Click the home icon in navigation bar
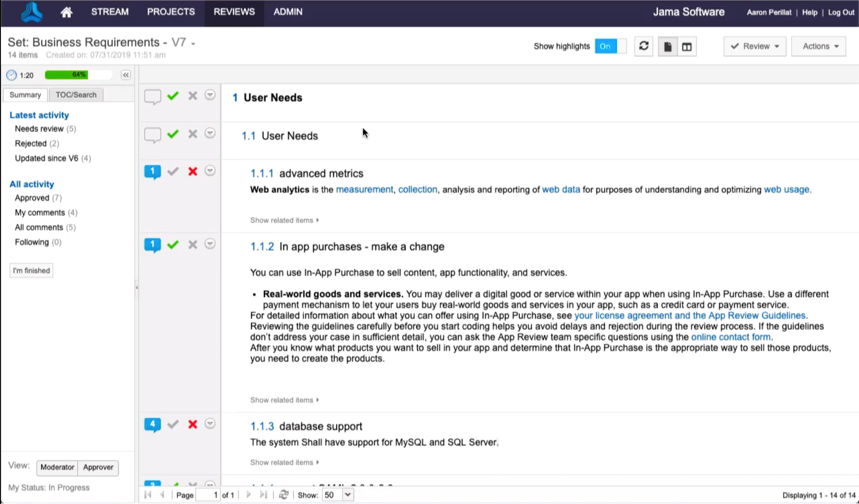 click(x=66, y=13)
